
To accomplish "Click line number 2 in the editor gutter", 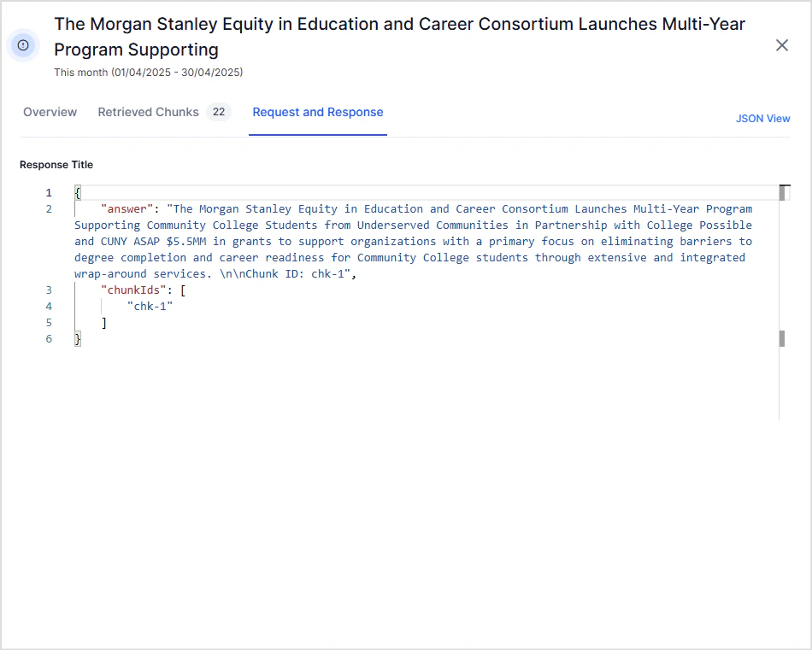I will coord(49,209).
